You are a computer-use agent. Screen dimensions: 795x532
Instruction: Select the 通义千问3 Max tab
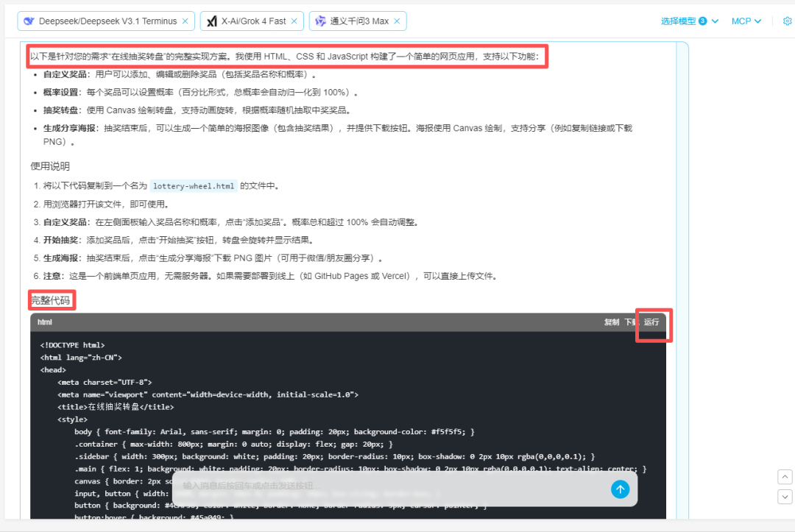pyautogui.click(x=360, y=21)
